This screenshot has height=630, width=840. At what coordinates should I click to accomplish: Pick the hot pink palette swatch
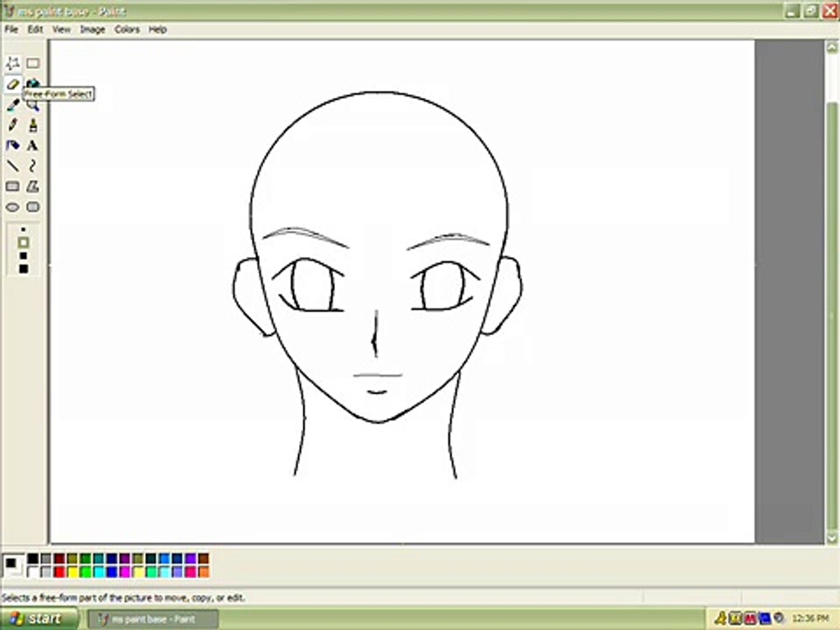click(x=190, y=572)
